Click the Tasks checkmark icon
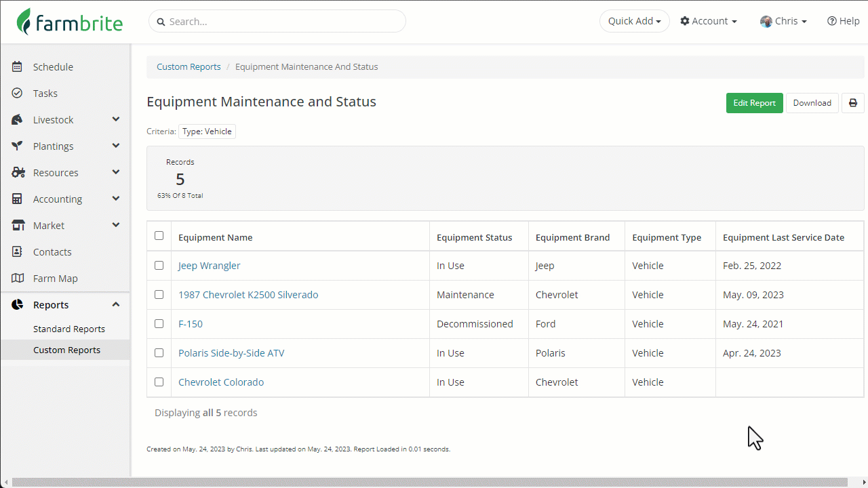868x488 pixels. (x=18, y=94)
